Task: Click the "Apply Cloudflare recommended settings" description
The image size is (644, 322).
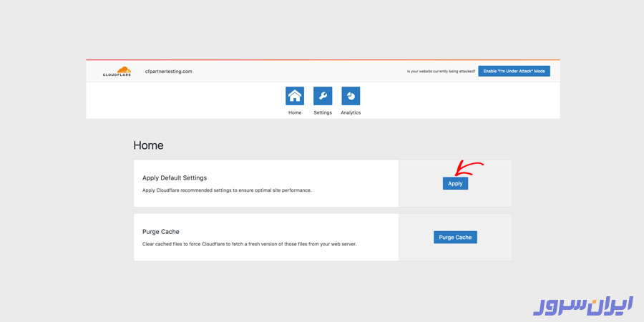Action: [227, 190]
